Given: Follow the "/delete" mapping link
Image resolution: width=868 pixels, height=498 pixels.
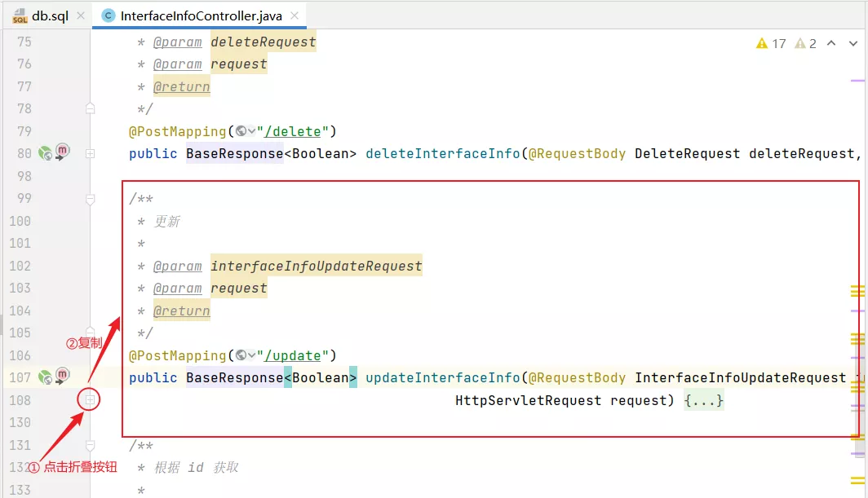Looking at the screenshot, I should pos(292,132).
